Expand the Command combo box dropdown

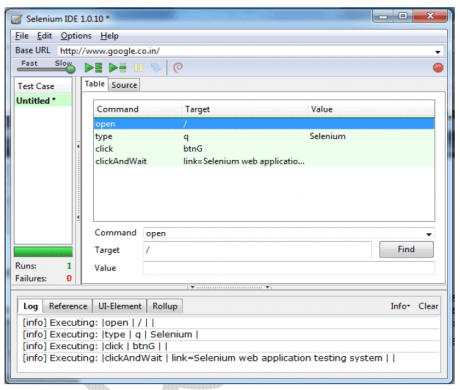429,234
